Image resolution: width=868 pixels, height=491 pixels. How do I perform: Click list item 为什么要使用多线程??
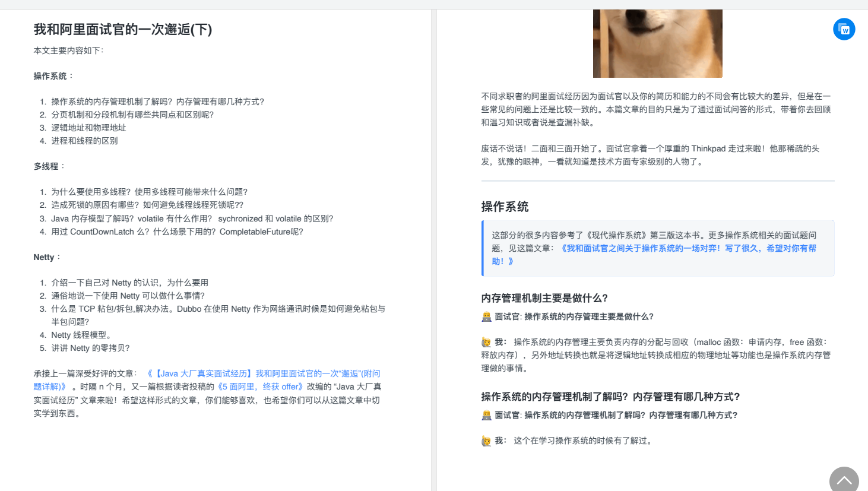click(149, 192)
